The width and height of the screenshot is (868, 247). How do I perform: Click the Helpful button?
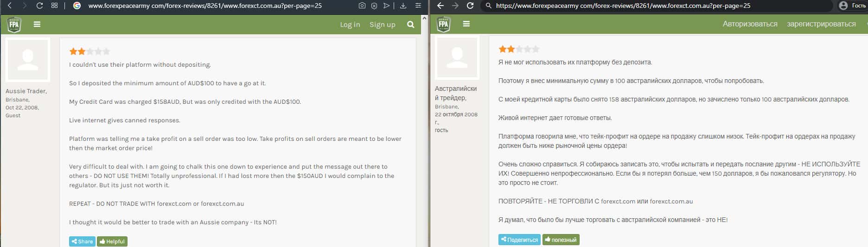[x=112, y=241]
